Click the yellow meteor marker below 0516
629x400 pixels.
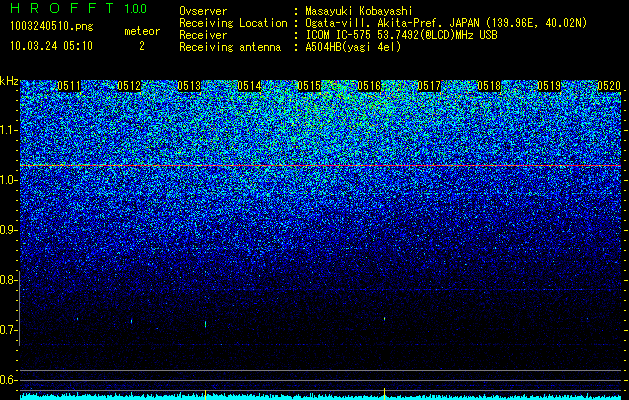[x=384, y=393]
